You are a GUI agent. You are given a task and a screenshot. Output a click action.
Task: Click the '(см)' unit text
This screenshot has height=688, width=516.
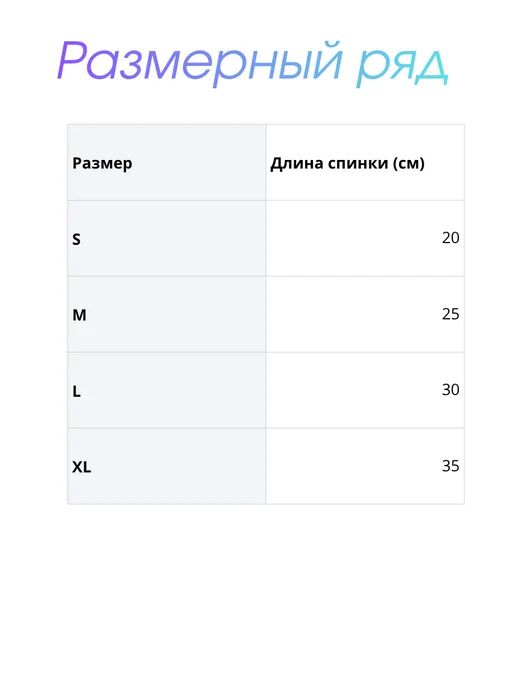point(408,164)
